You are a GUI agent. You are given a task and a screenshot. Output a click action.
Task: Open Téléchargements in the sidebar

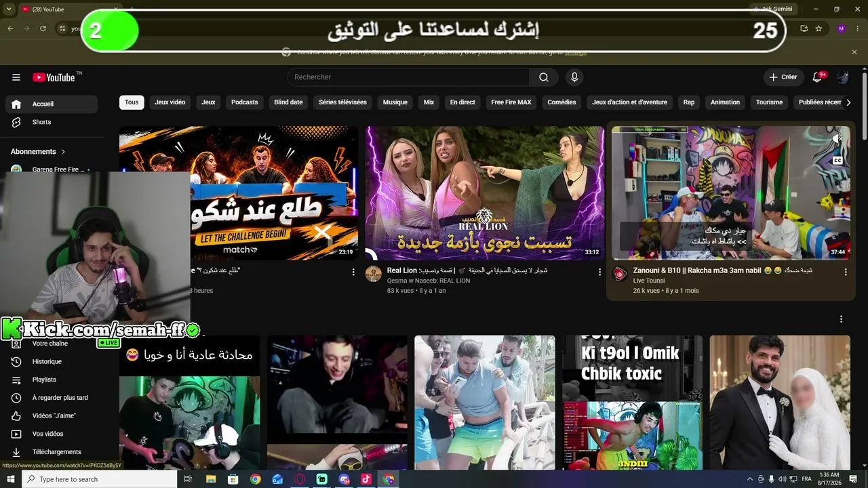click(52, 452)
